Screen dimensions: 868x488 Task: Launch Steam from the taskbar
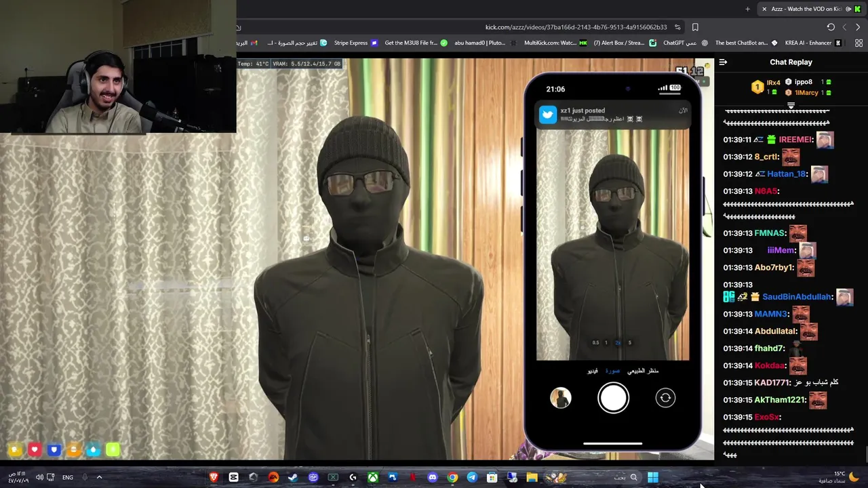293,477
